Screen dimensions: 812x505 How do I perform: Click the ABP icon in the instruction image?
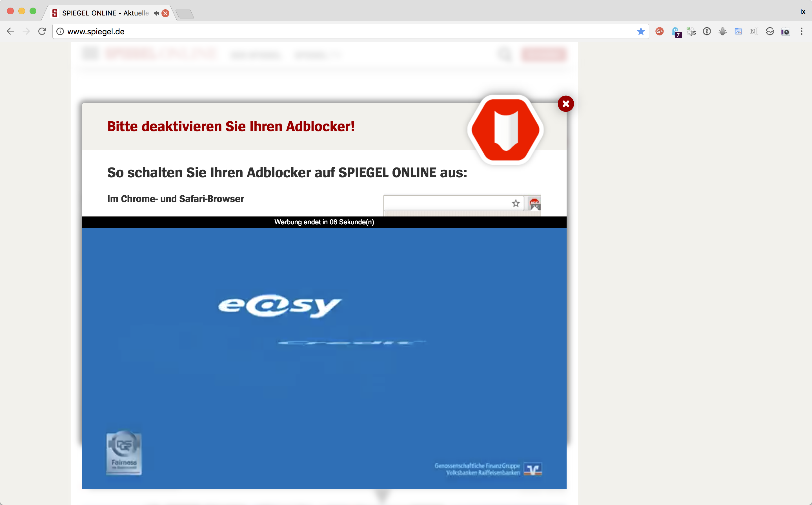534,204
